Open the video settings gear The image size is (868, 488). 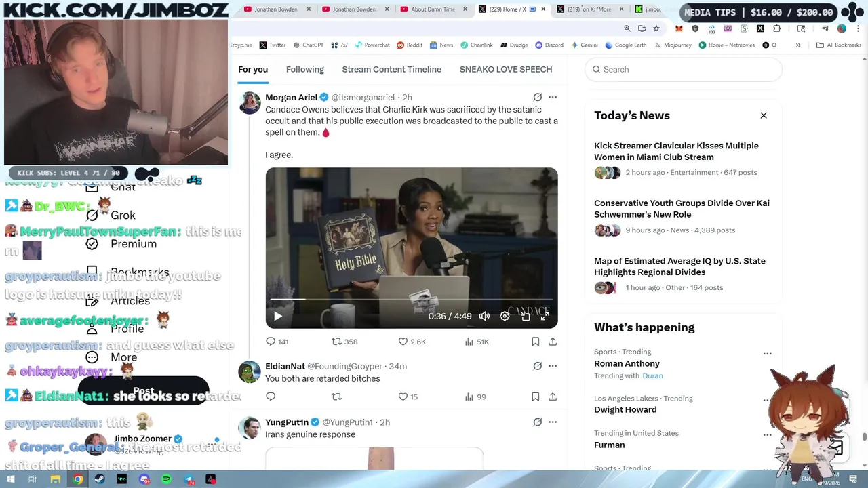click(x=505, y=316)
